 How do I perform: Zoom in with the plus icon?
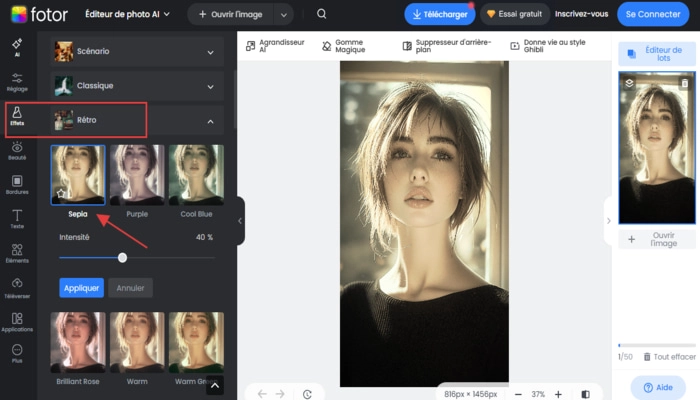(558, 394)
